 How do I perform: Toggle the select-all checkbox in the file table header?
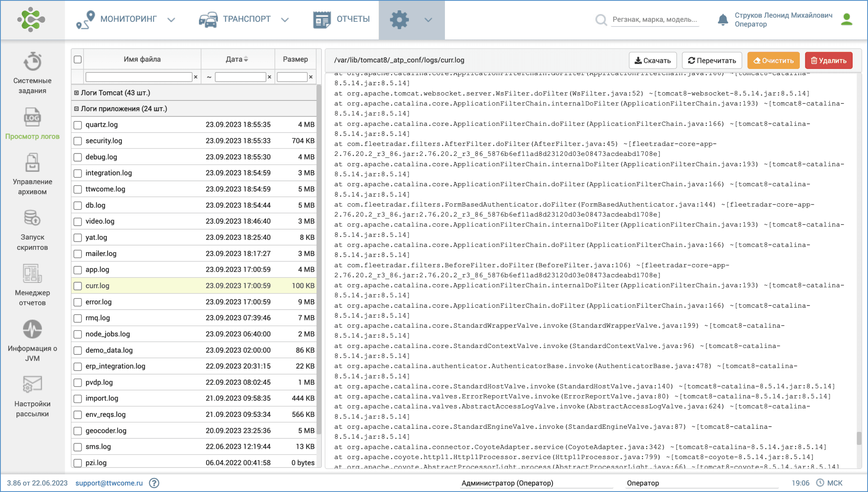point(78,59)
